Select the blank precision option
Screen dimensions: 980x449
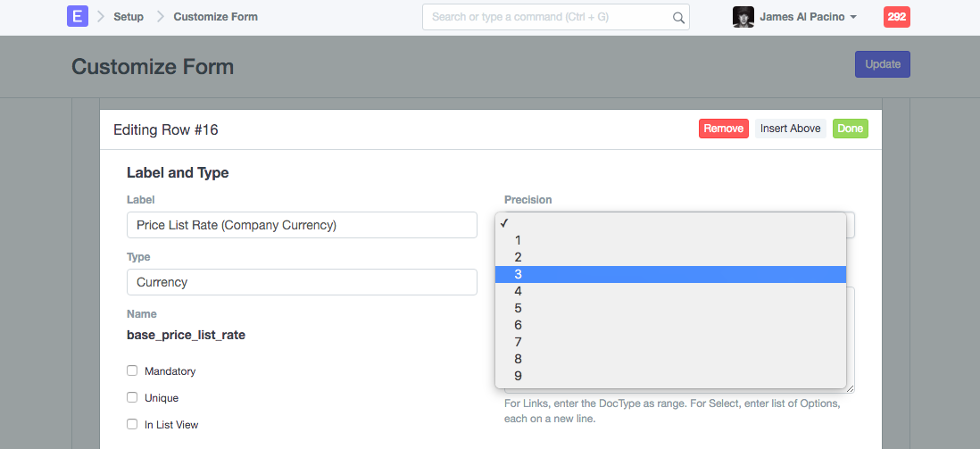click(x=669, y=223)
